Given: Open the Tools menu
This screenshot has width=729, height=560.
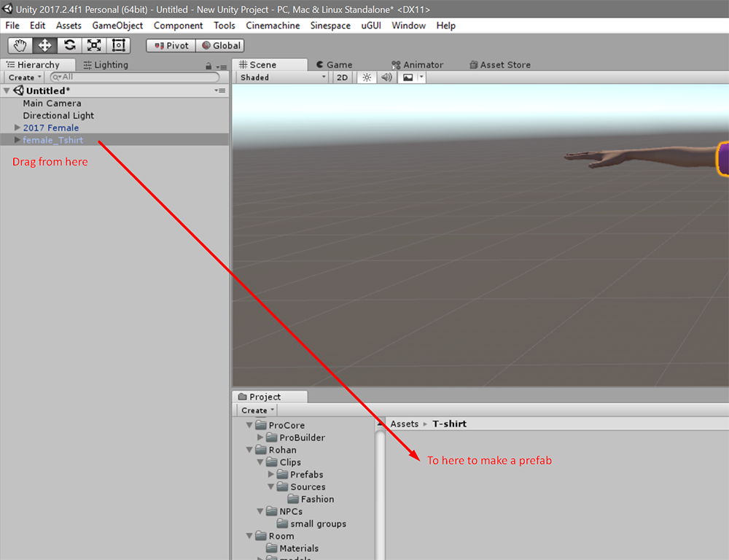Looking at the screenshot, I should 225,26.
